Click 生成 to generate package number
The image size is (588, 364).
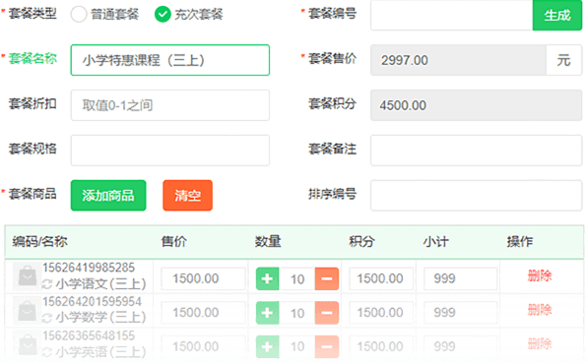tap(557, 16)
